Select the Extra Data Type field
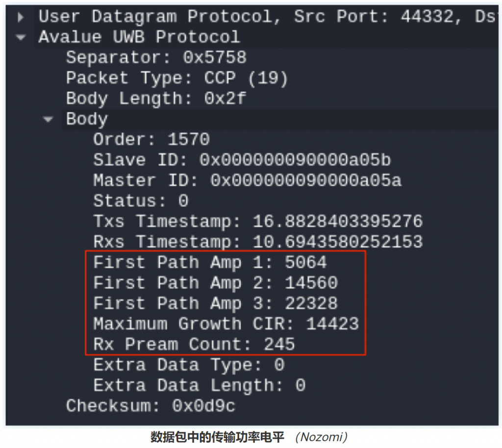The image size is (502, 448). click(189, 365)
